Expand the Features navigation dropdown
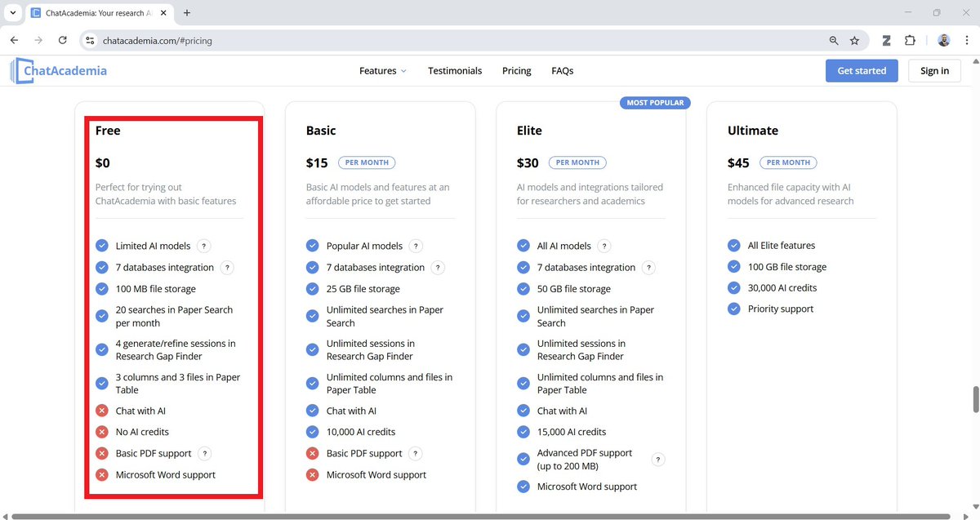The width and height of the screenshot is (980, 520). coord(382,71)
